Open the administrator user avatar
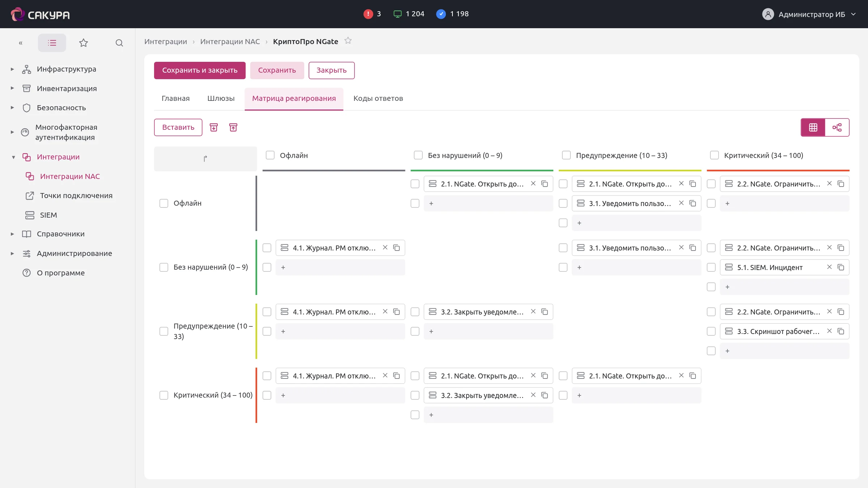This screenshot has height=488, width=868. (x=768, y=14)
